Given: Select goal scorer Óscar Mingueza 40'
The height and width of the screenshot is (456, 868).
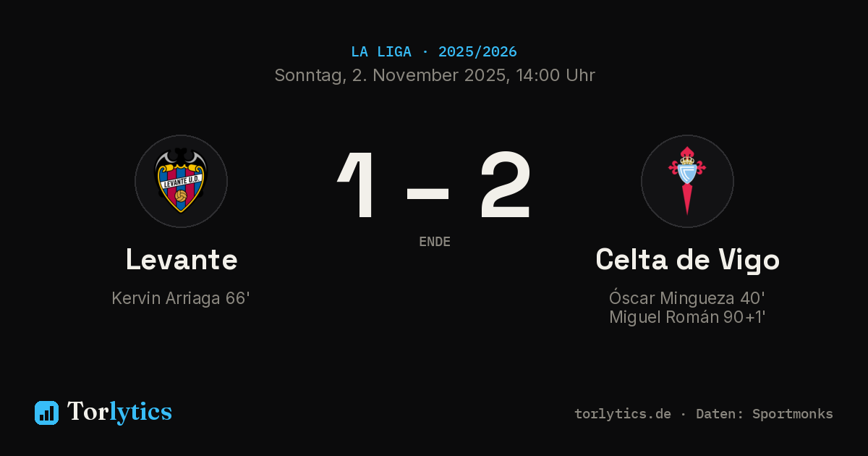Looking at the screenshot, I should (687, 298).
